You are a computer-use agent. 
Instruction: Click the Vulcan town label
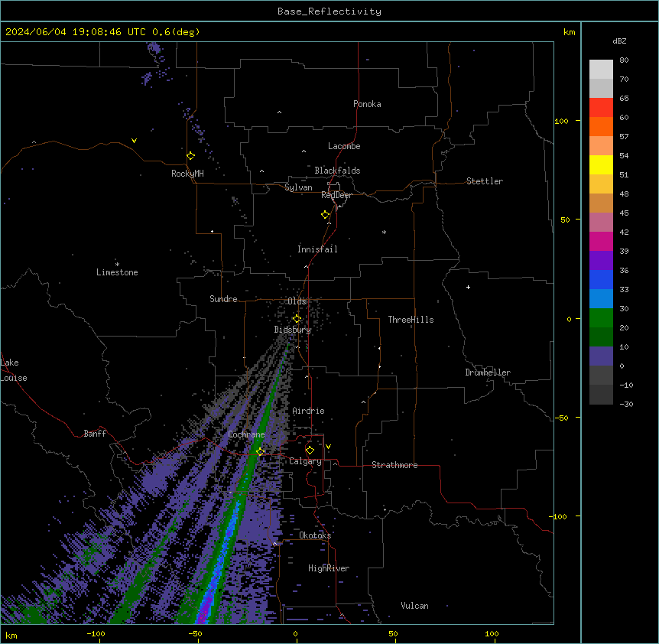tap(415, 606)
